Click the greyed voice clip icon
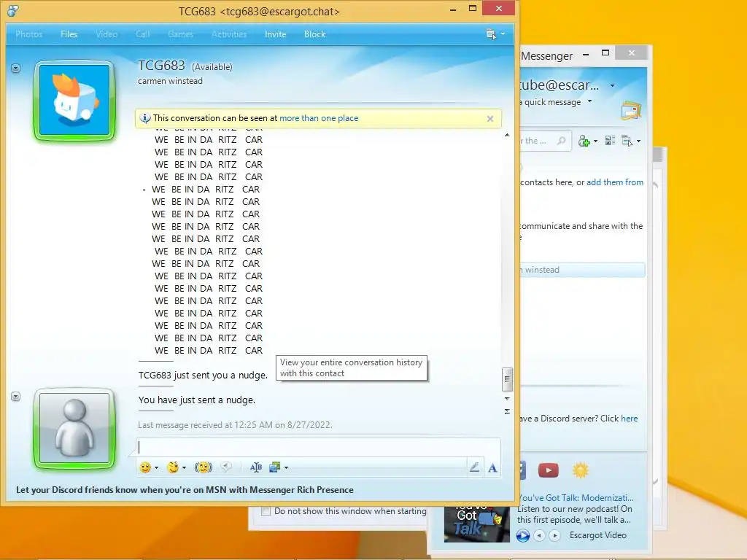The width and height of the screenshot is (747, 560). [226, 467]
